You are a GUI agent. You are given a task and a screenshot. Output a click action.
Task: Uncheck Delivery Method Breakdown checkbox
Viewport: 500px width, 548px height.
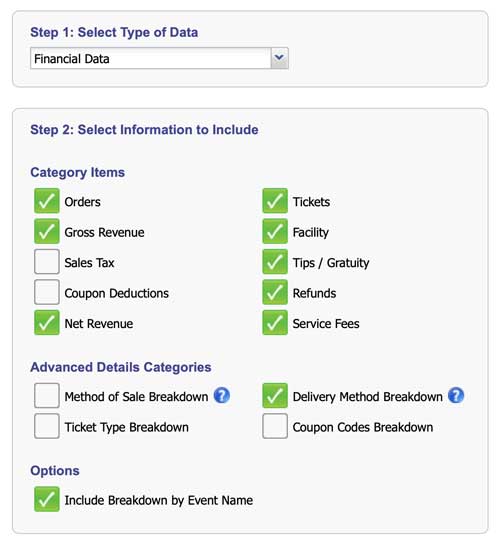tap(275, 396)
